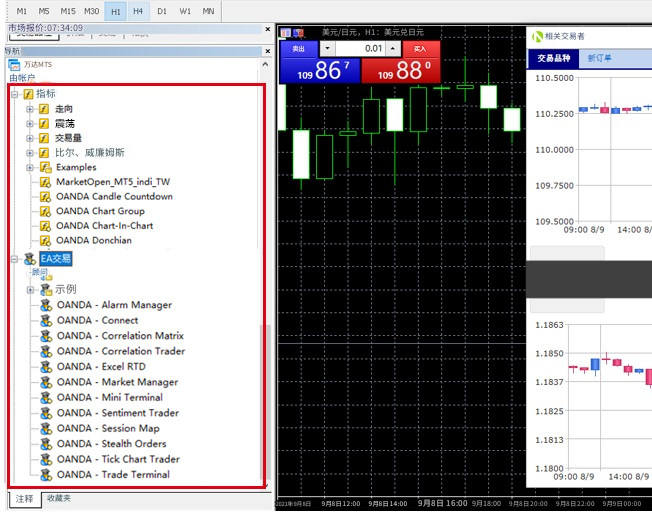Click the OANDA - Mini Terminal icon
Image resolution: width=652 pixels, height=512 pixels.
pos(46,397)
